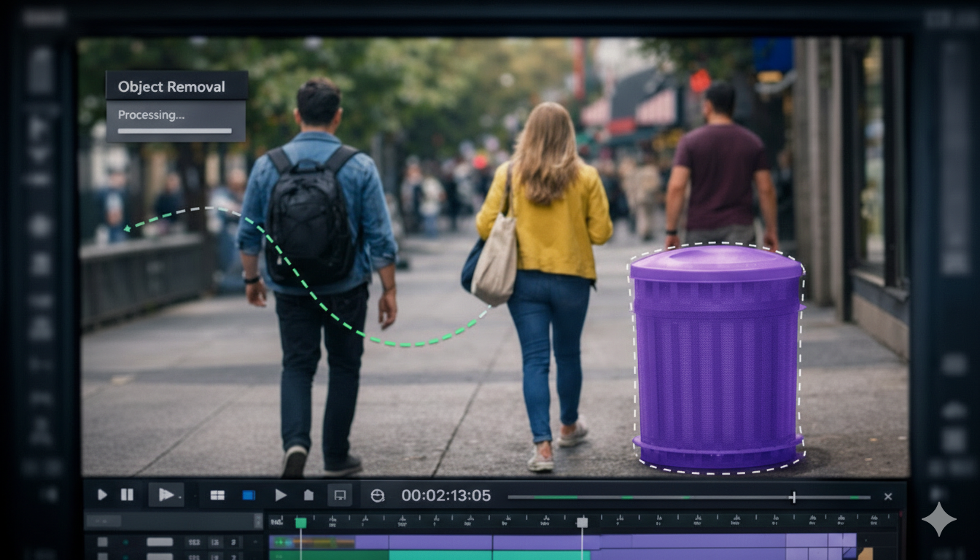Toggle the first track's checkbox in track header
Screen dimensions: 980x560
(x=102, y=542)
